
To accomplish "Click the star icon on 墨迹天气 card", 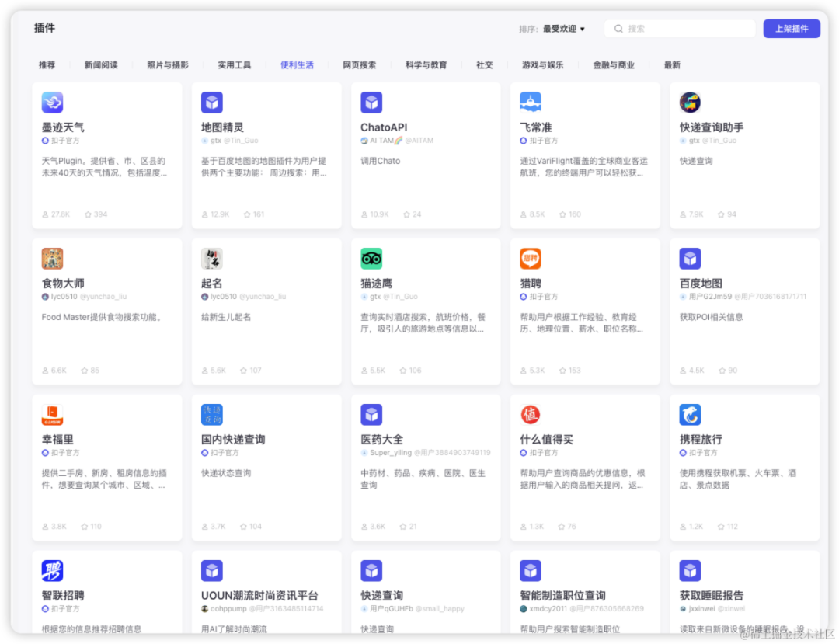I will pos(88,214).
